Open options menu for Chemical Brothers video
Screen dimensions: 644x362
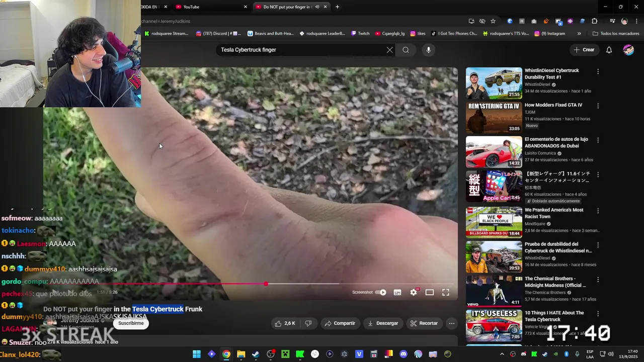click(x=598, y=279)
